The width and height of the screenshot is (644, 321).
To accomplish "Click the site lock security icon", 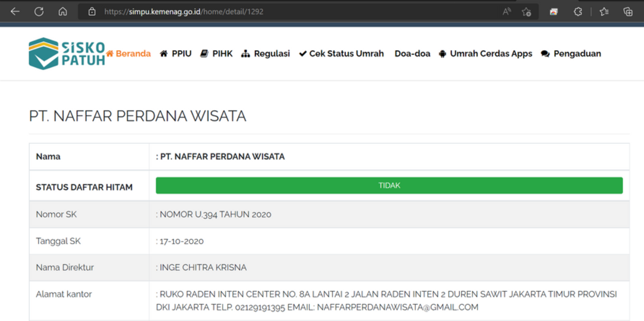I will (92, 12).
